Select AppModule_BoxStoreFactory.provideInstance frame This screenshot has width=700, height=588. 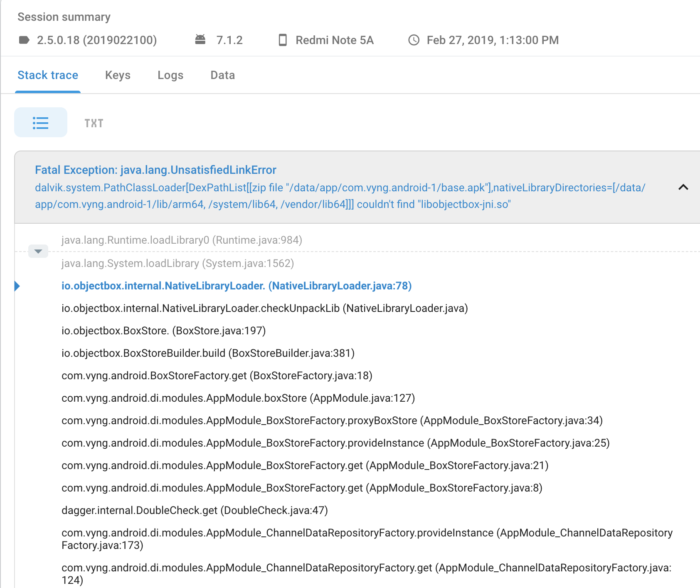click(x=335, y=443)
